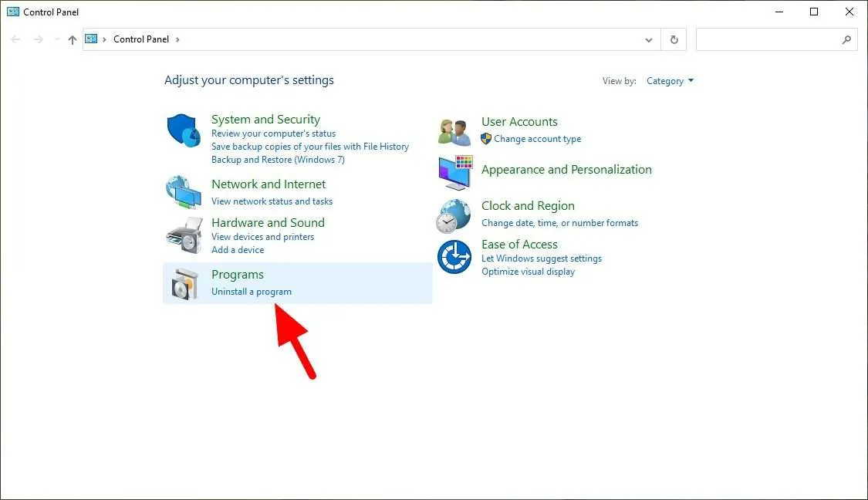The image size is (868, 500).
Task: Click the Hardware and Sound printer icon
Action: [x=184, y=235]
